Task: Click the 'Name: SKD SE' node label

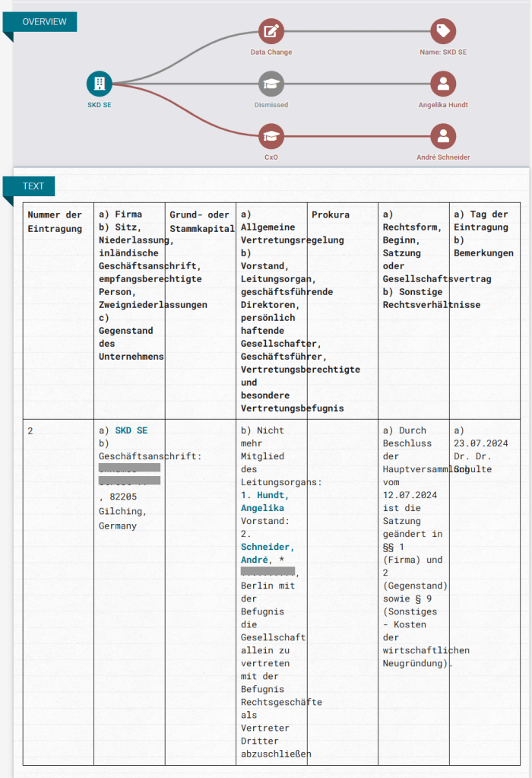Action: pos(443,52)
